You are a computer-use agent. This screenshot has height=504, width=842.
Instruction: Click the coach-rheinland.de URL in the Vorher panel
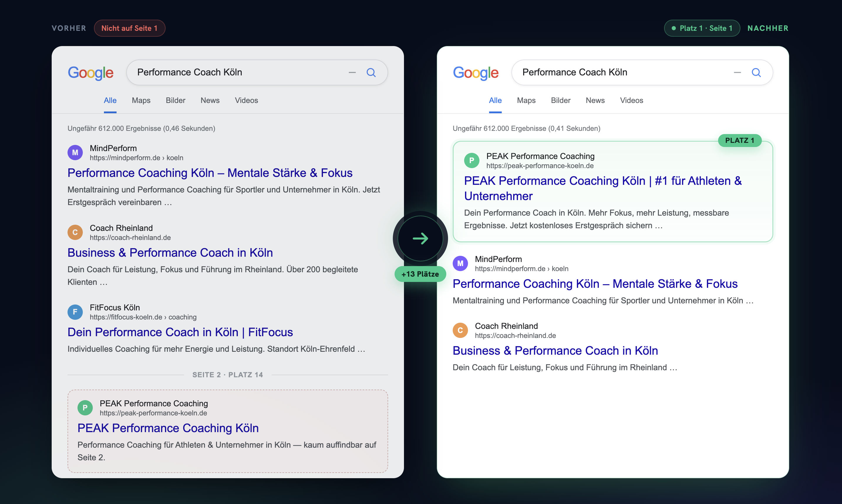coord(130,238)
